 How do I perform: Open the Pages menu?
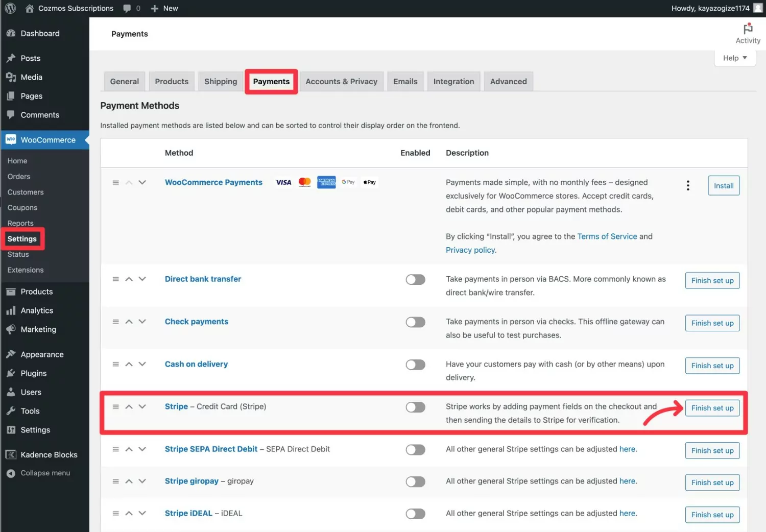tap(31, 96)
